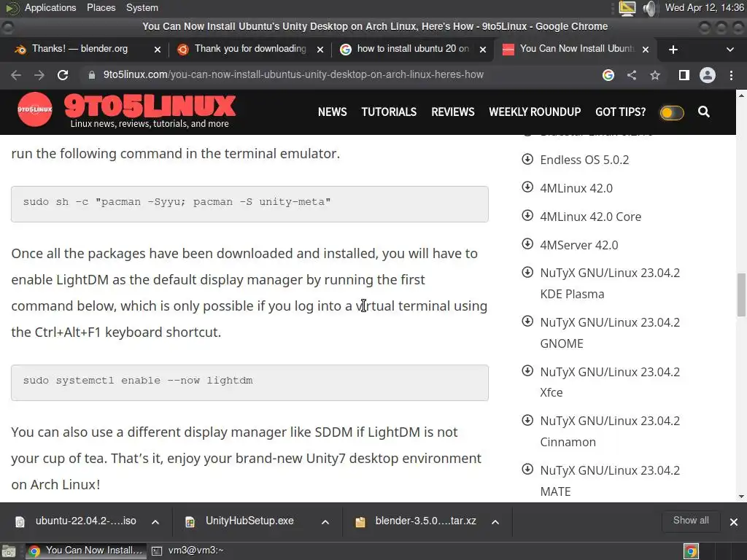Open the 9to5Linux site search

coord(704,112)
